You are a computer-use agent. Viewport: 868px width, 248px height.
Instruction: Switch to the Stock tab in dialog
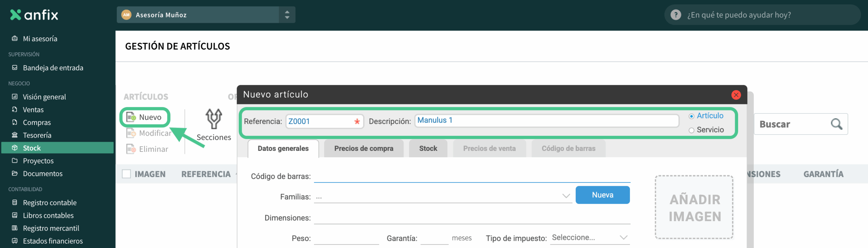point(428,148)
